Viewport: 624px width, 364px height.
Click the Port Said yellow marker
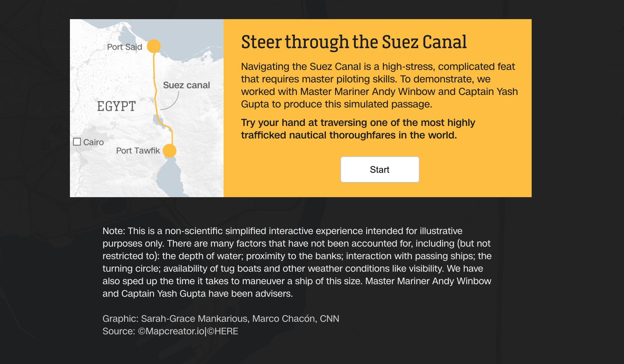click(154, 46)
